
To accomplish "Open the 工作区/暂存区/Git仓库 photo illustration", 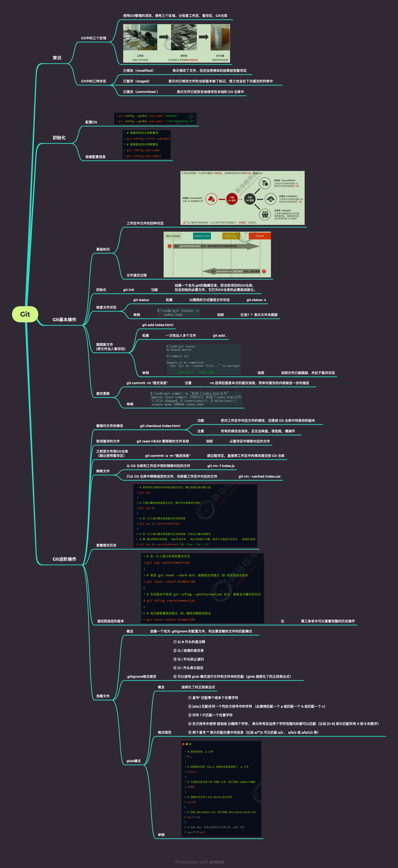I will pyautogui.click(x=176, y=43).
